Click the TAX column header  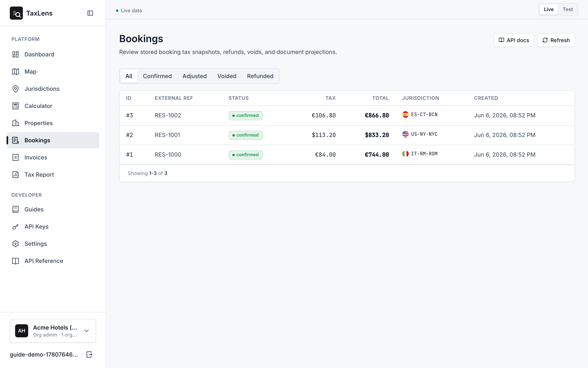331,98
